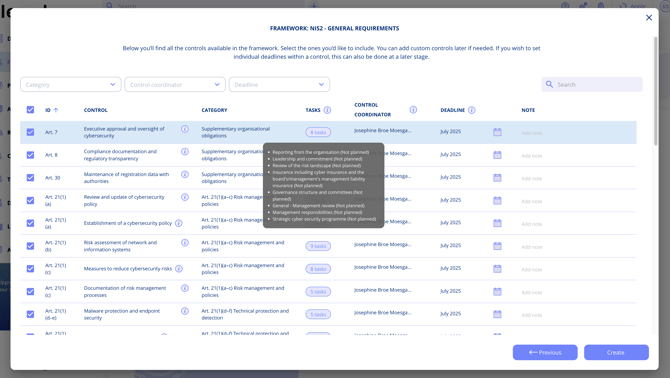Sort by the CATEGORY column header
Image resolution: width=670 pixels, height=378 pixels.
click(215, 110)
